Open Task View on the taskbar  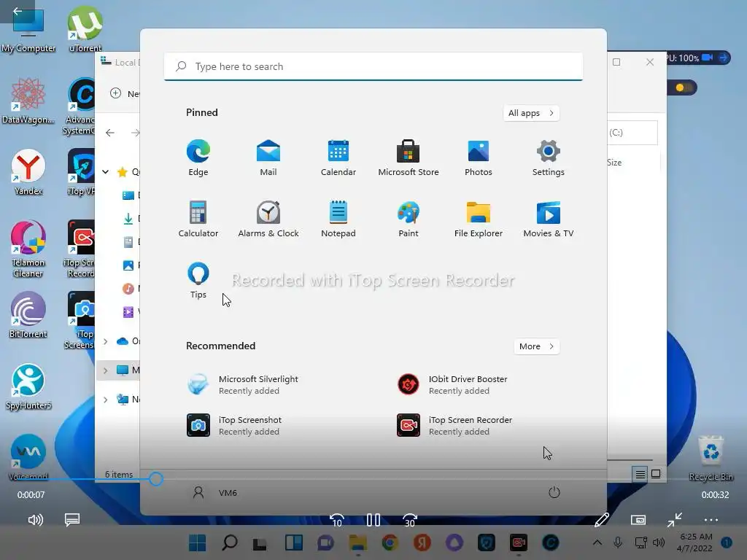(260, 542)
